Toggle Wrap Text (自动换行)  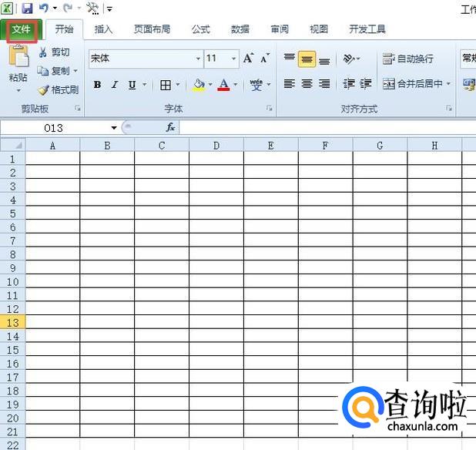407,59
